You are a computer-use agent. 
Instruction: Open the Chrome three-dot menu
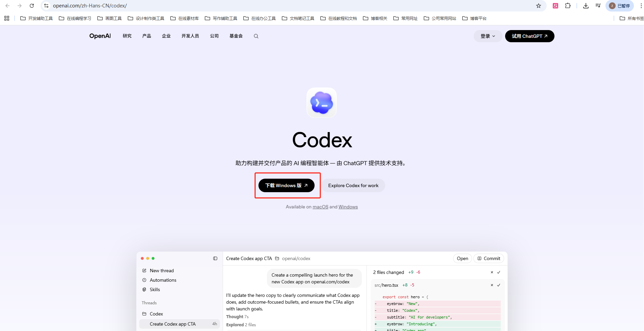pyautogui.click(x=641, y=6)
